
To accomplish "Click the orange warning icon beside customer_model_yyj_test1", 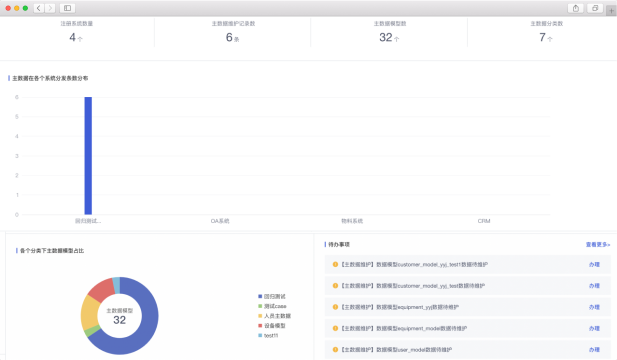I will [x=335, y=264].
